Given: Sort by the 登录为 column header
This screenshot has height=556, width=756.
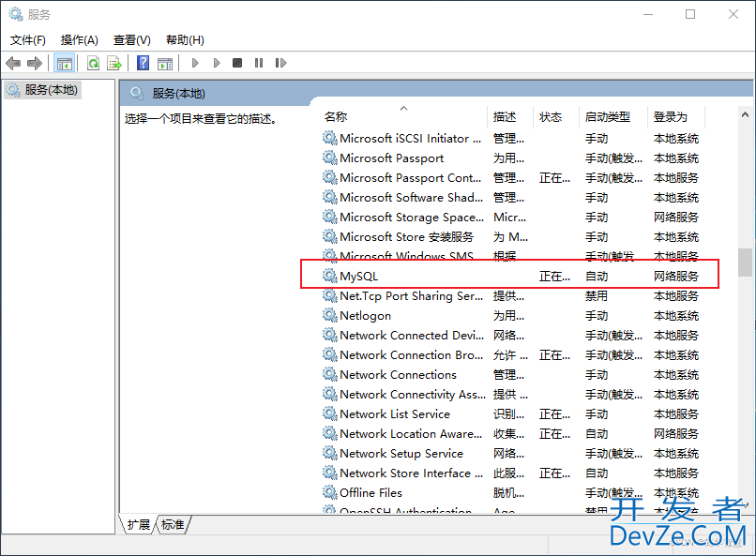Looking at the screenshot, I should click(x=676, y=116).
